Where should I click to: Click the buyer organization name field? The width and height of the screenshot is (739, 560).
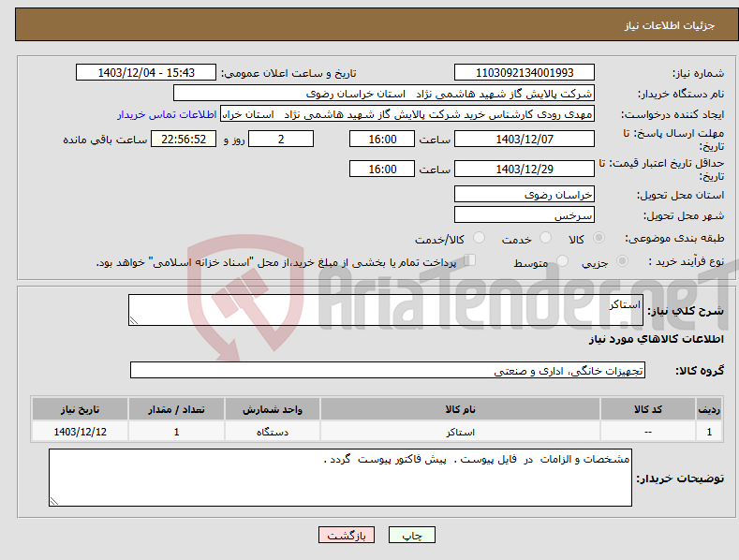click(384, 94)
